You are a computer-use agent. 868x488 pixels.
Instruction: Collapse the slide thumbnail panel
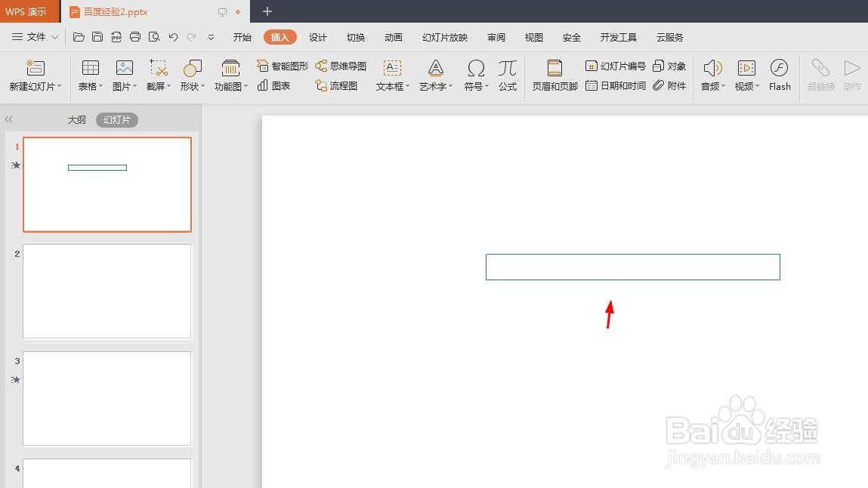[x=9, y=119]
